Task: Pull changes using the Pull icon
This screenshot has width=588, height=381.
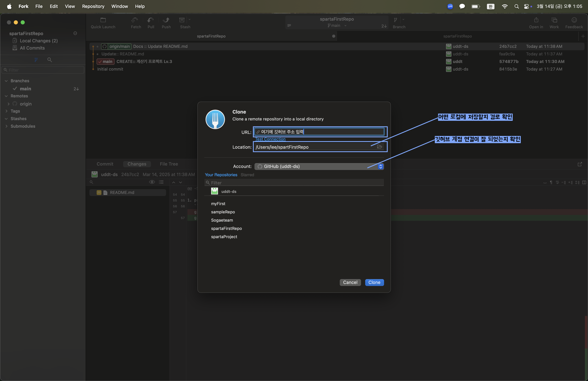Action: click(x=150, y=20)
